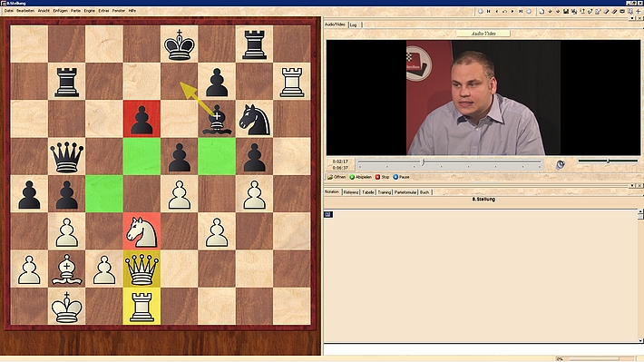Select the Notation tab

(x=332, y=192)
